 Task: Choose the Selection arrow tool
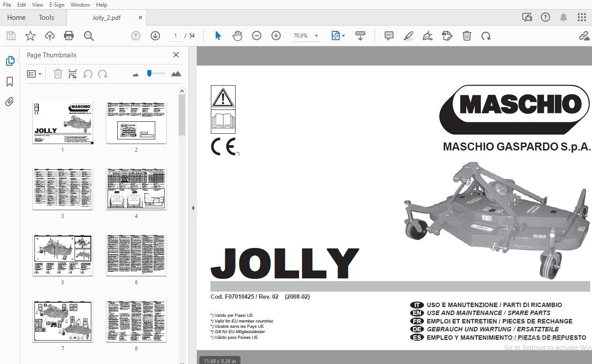tap(218, 36)
